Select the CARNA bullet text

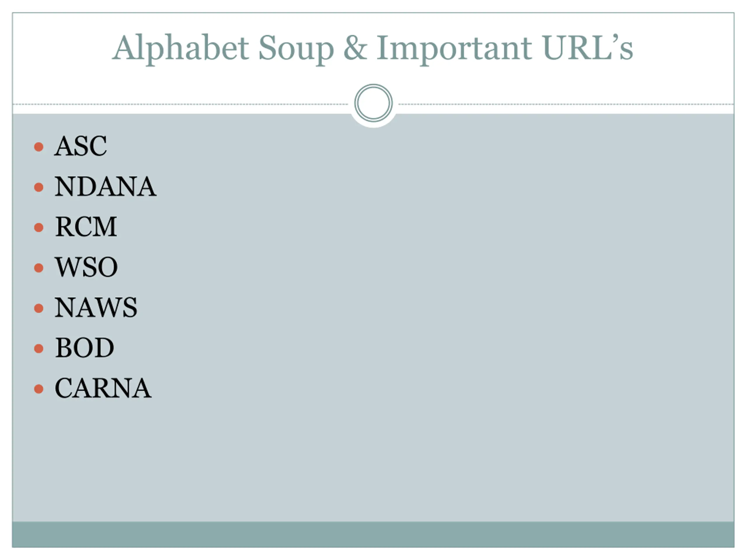(x=103, y=388)
